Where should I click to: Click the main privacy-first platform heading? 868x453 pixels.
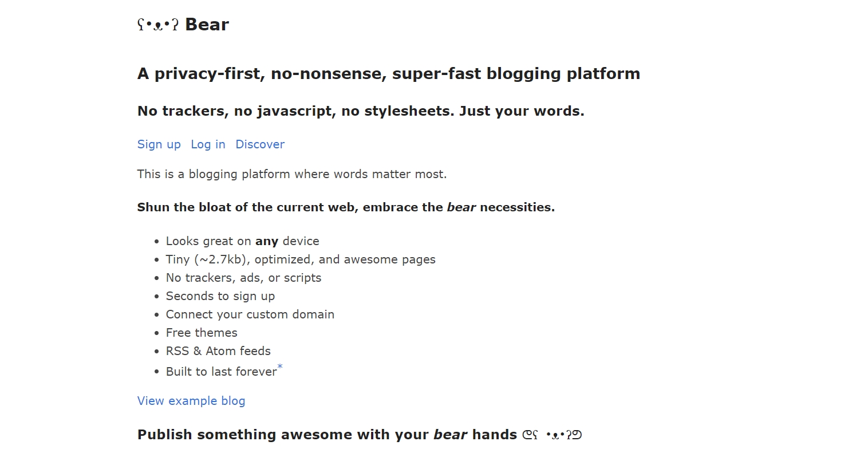pos(388,73)
